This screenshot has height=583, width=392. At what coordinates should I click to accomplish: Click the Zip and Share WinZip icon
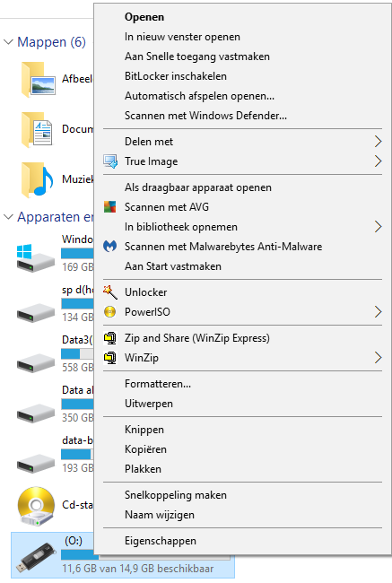(x=110, y=338)
